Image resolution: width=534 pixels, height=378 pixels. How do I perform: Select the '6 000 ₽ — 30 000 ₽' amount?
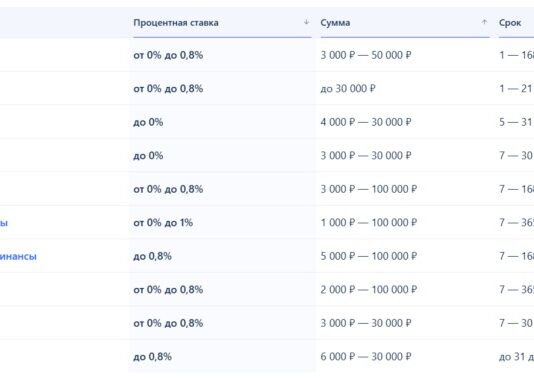pos(366,357)
